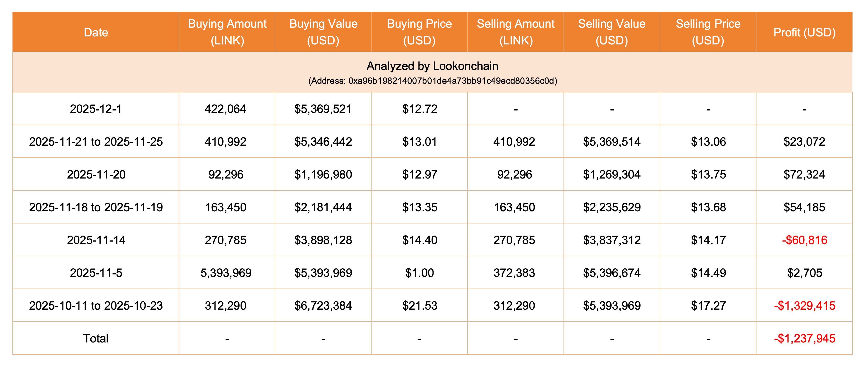The height and width of the screenshot is (367, 868).
Task: Select the Buying Price (USD) header
Action: coord(419,32)
